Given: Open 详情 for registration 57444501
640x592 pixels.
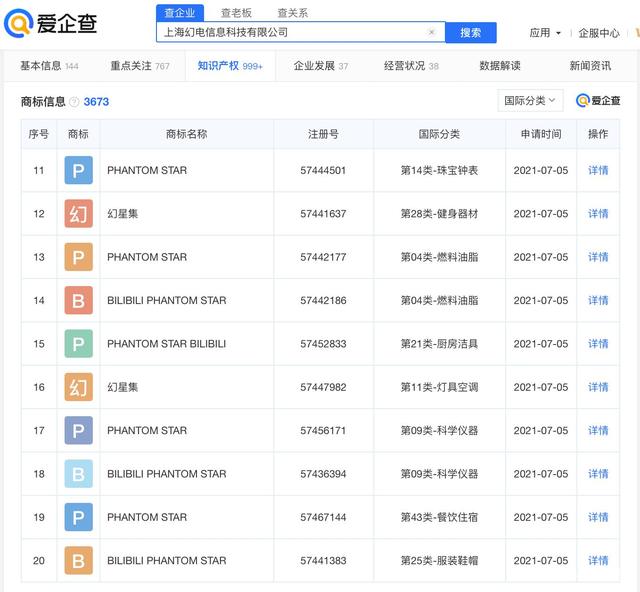Looking at the screenshot, I should [598, 170].
